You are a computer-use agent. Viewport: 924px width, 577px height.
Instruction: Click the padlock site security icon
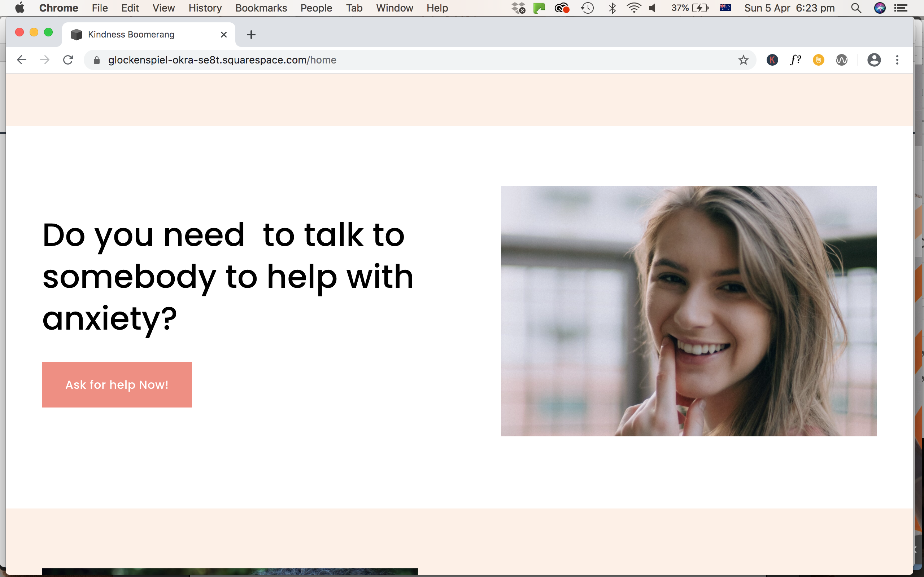[96, 60]
